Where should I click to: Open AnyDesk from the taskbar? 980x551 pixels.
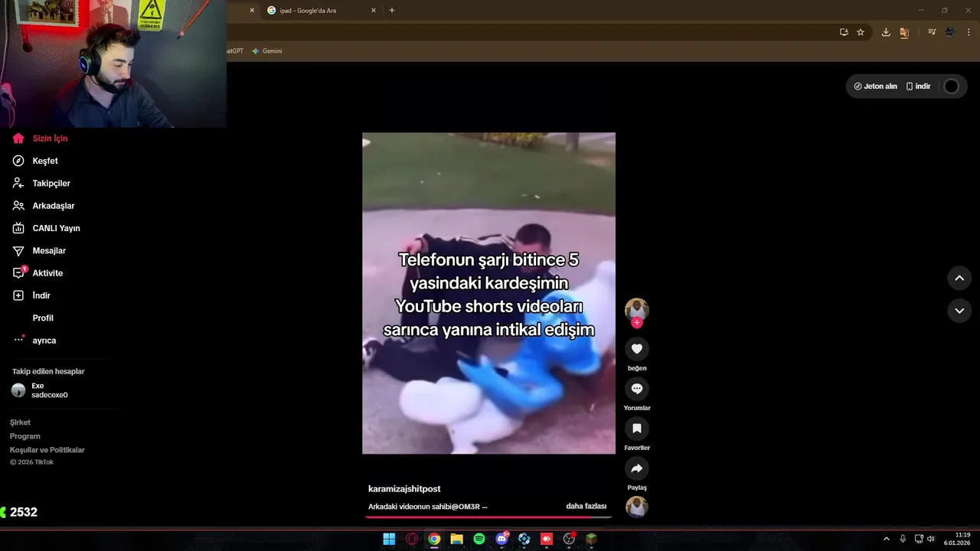(x=547, y=539)
